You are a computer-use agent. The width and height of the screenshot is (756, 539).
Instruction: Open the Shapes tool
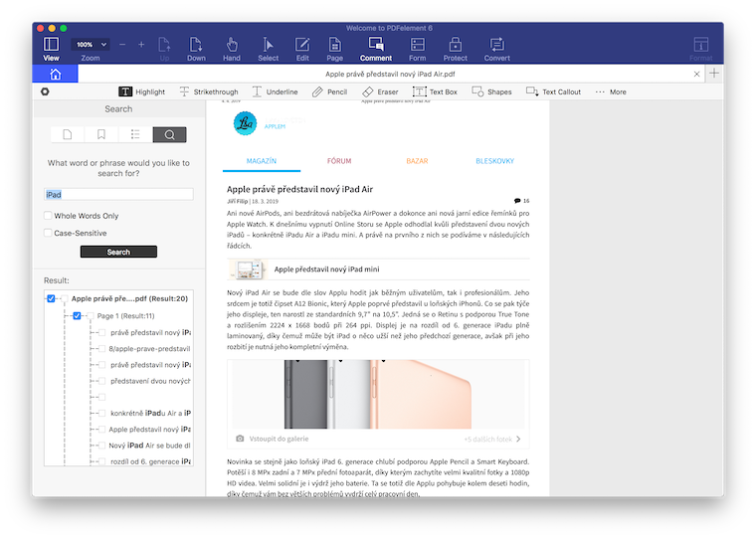pos(491,91)
